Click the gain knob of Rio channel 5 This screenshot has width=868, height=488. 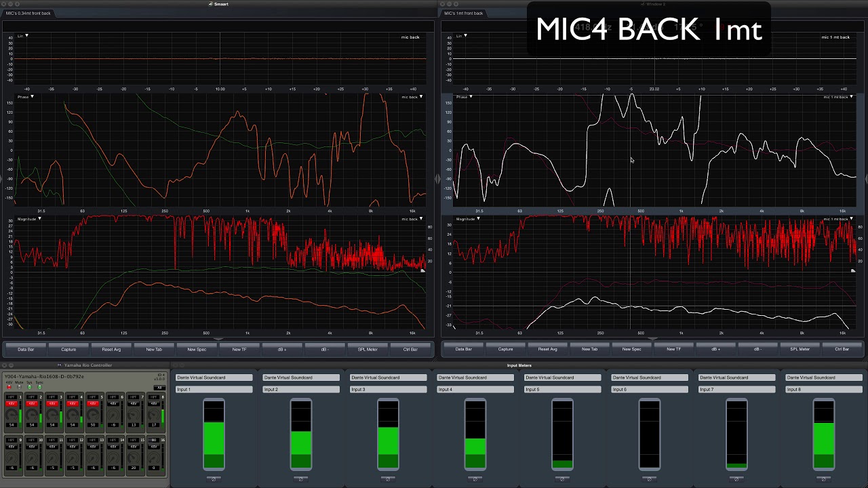click(93, 415)
